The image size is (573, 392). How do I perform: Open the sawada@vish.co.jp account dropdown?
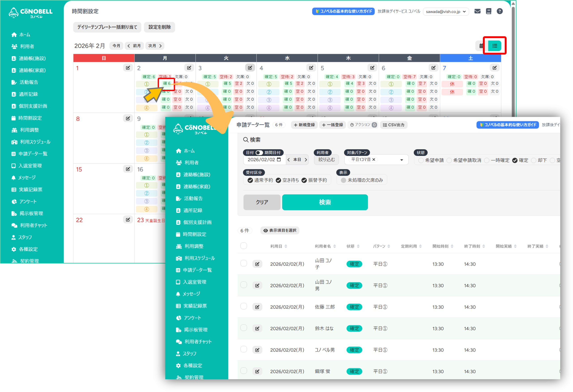(x=446, y=12)
